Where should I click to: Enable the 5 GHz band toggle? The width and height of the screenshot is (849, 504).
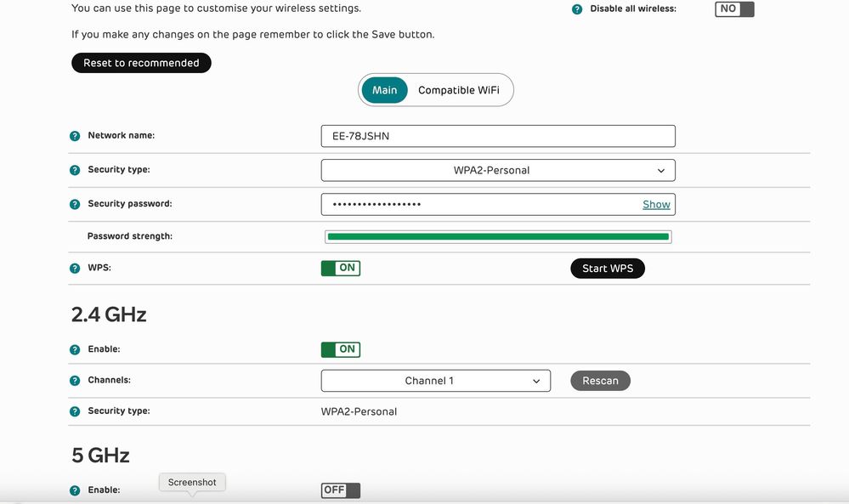tap(340, 490)
